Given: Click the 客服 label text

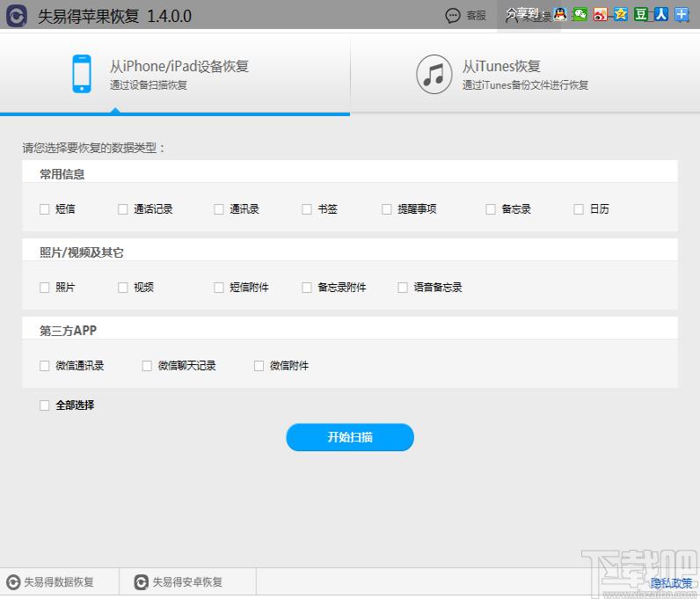Looking at the screenshot, I should pos(476,16).
